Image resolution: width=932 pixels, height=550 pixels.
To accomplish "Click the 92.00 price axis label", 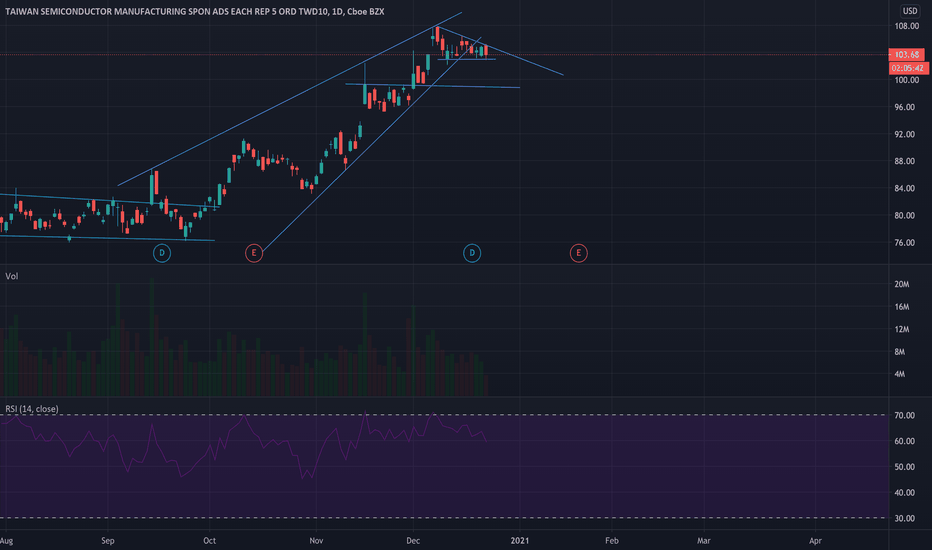I will (905, 134).
